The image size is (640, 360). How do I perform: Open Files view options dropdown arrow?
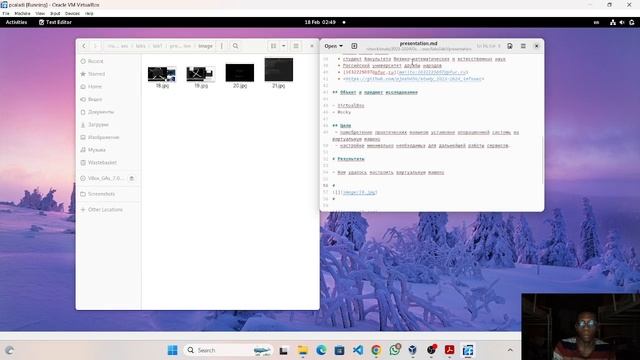coord(284,46)
